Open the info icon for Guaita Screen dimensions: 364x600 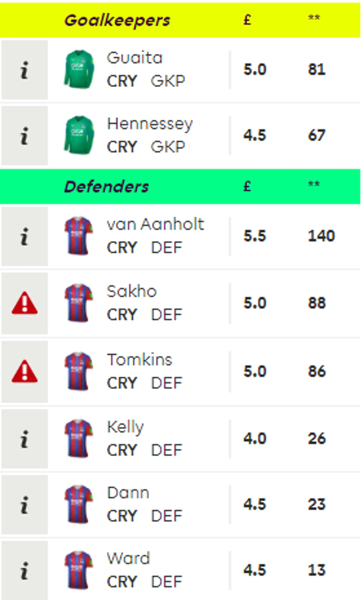[x=24, y=70]
